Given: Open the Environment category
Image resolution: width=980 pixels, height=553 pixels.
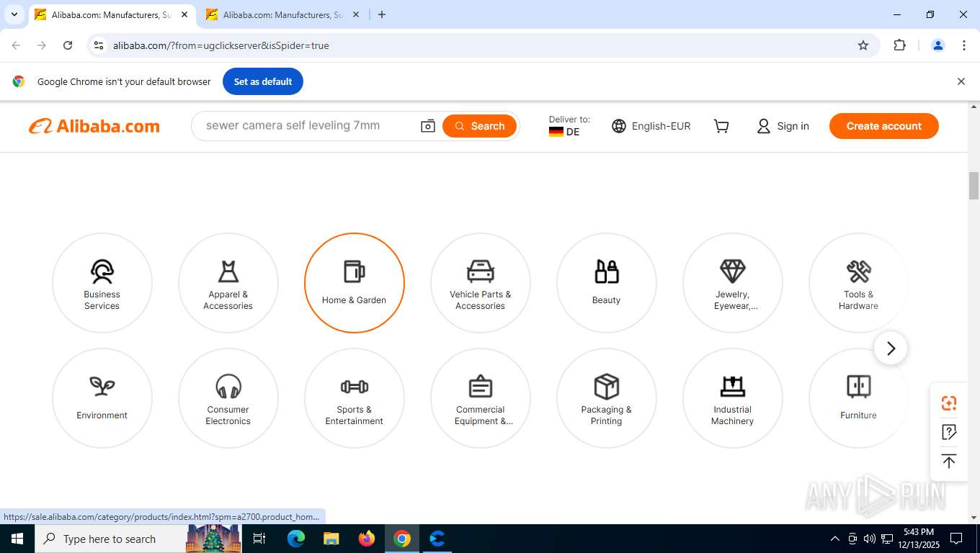Looking at the screenshot, I should point(102,398).
